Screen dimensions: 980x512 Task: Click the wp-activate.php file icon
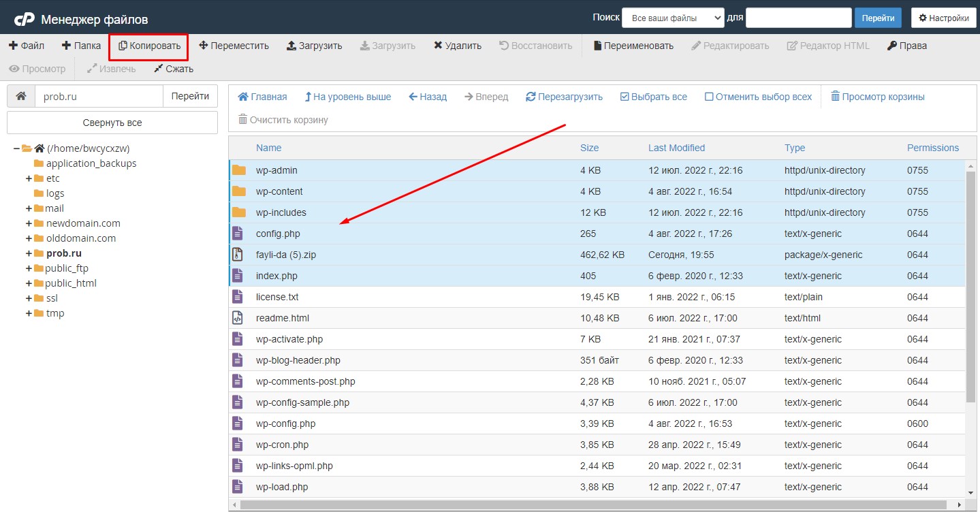(x=238, y=339)
